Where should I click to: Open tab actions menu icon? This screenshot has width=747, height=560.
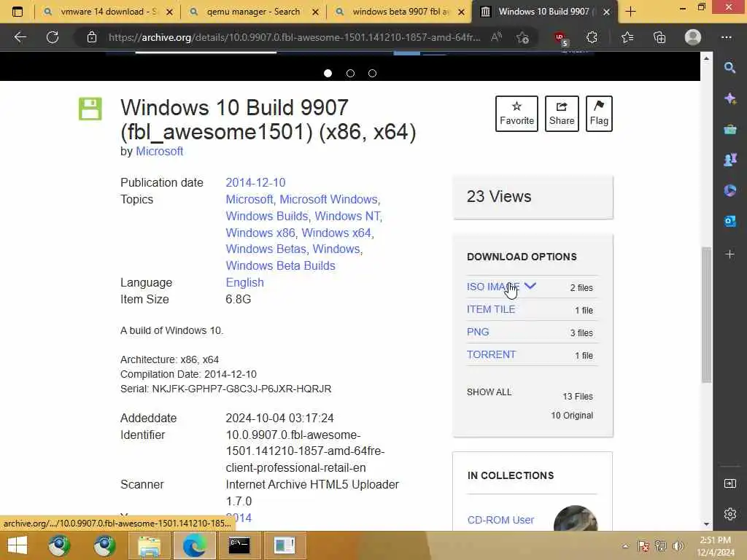click(18, 12)
